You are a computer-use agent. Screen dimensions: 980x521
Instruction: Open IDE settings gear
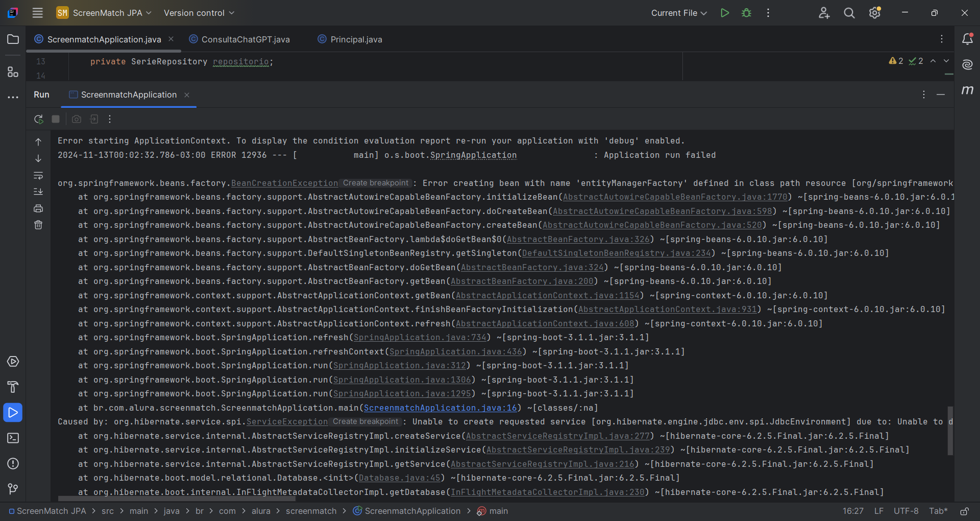[x=875, y=13]
